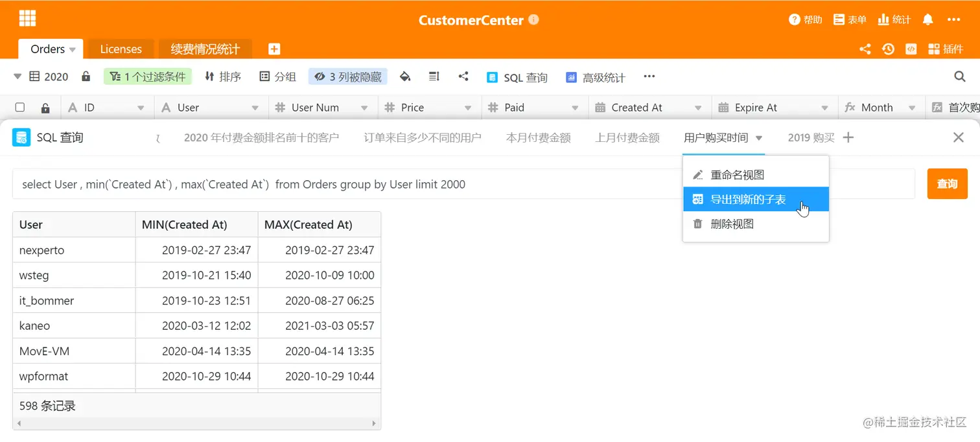
Task: Open SQL 查询 in the toolbar
Action: click(x=517, y=77)
